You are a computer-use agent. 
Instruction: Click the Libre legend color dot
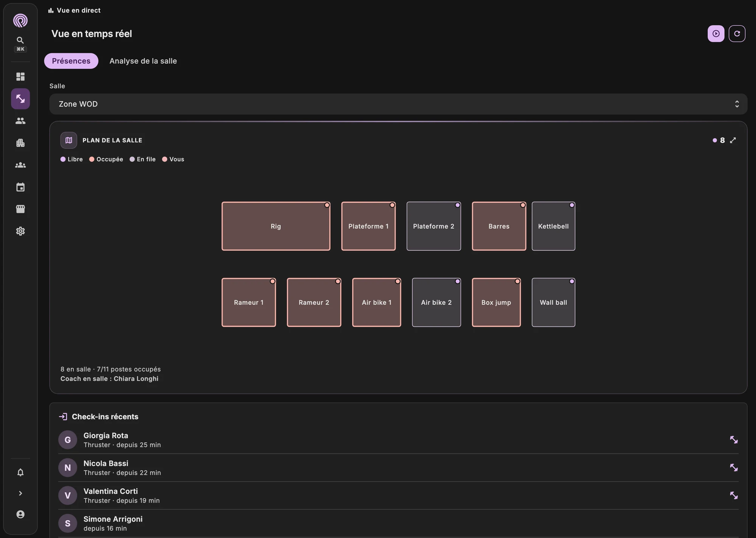coord(63,159)
